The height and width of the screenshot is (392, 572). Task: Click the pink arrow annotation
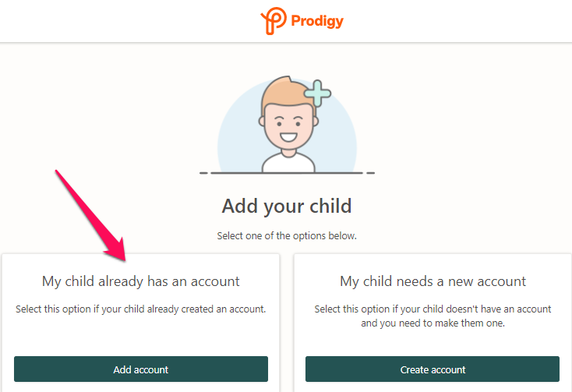[90, 216]
